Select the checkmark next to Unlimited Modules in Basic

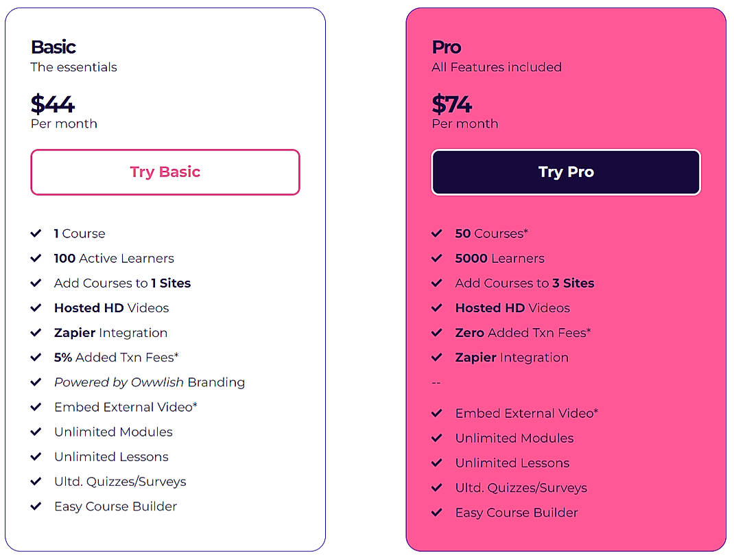(37, 432)
